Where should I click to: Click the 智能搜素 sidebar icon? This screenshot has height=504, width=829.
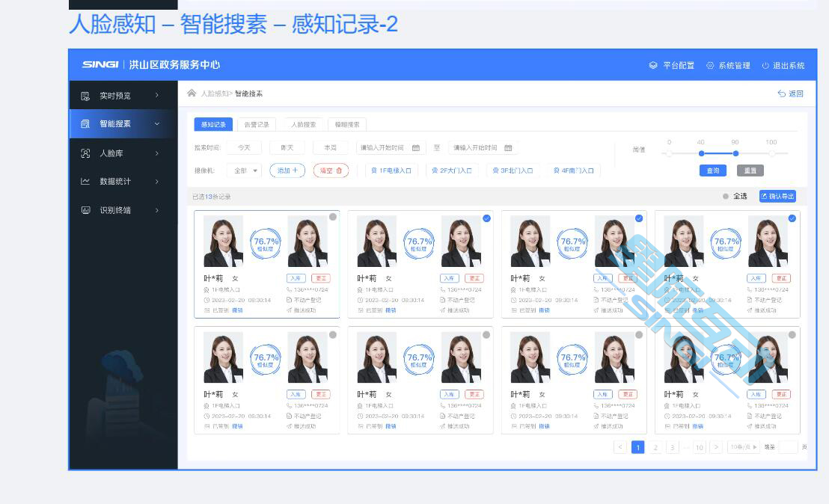point(85,123)
